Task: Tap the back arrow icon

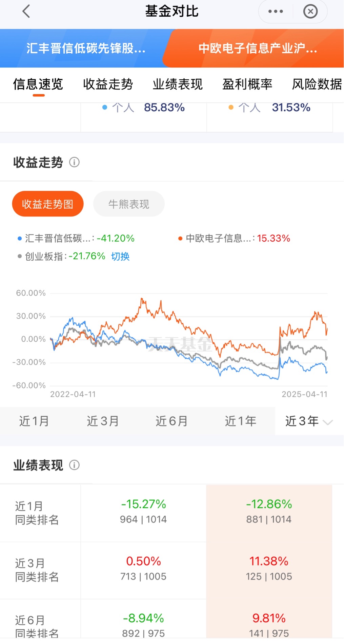Action: point(26,11)
